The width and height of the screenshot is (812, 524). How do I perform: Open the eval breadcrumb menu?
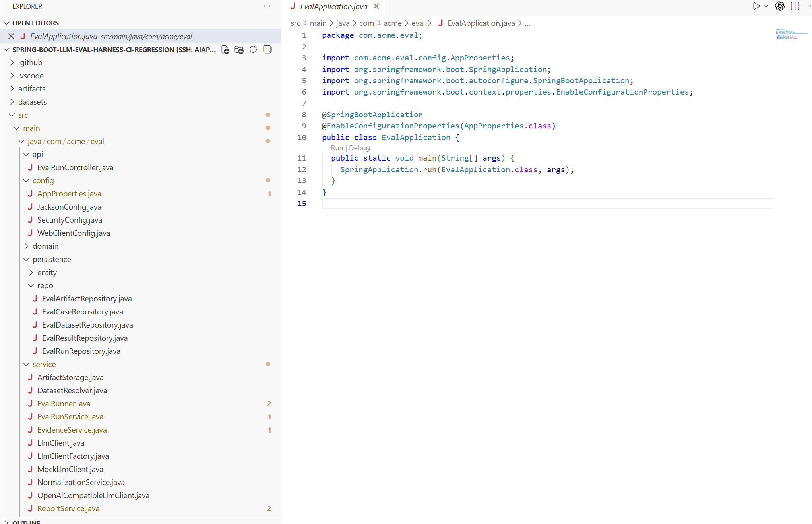click(418, 23)
